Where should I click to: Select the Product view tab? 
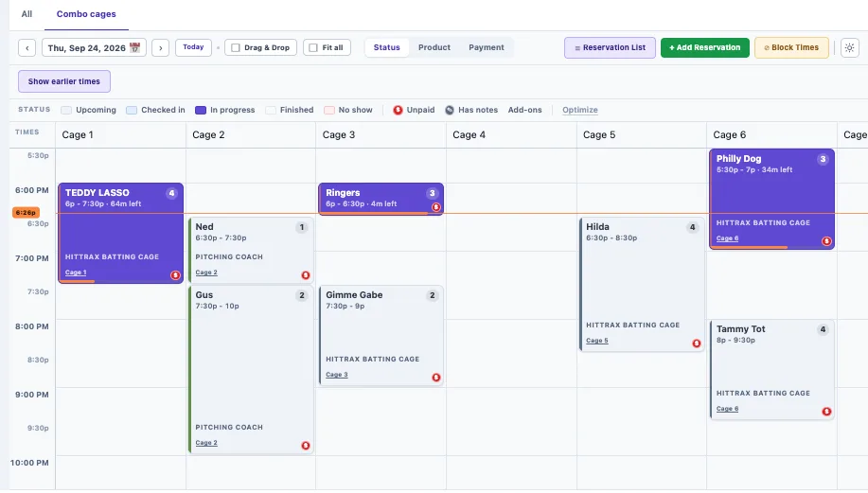click(434, 47)
